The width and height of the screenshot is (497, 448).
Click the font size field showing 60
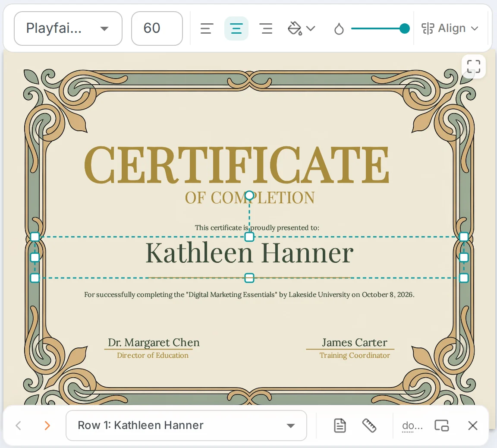coord(157,28)
